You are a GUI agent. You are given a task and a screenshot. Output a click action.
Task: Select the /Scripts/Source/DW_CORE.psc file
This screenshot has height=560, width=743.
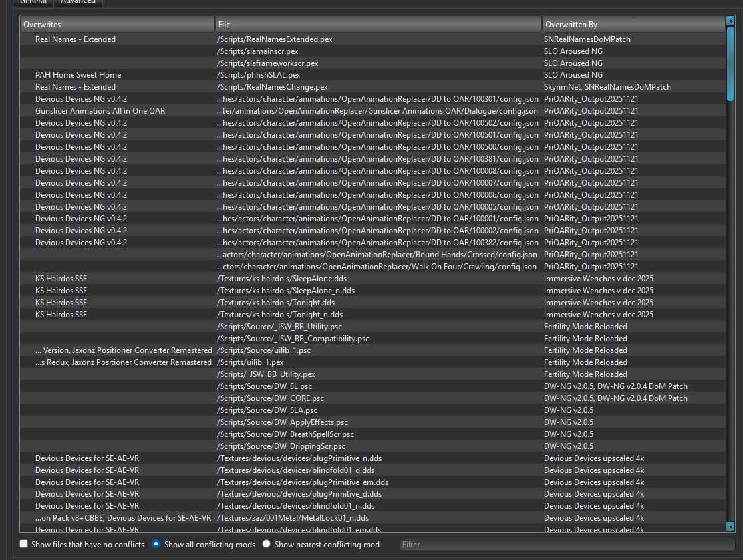pyautogui.click(x=270, y=398)
